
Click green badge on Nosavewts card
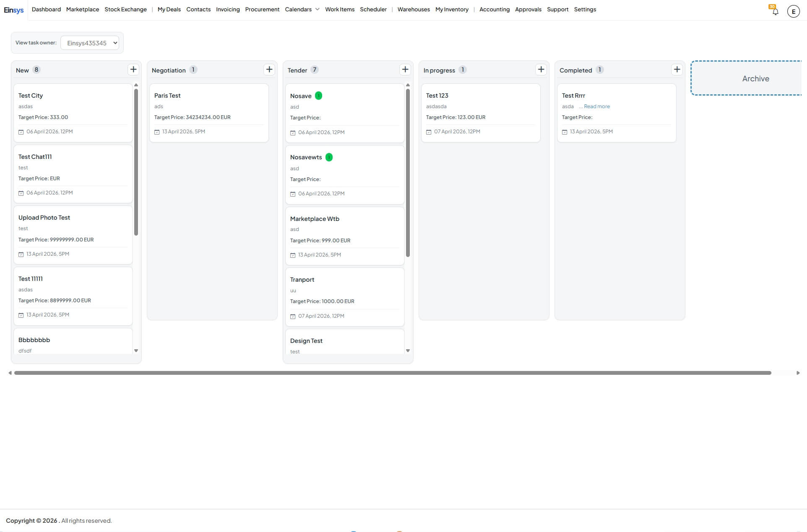[329, 157]
